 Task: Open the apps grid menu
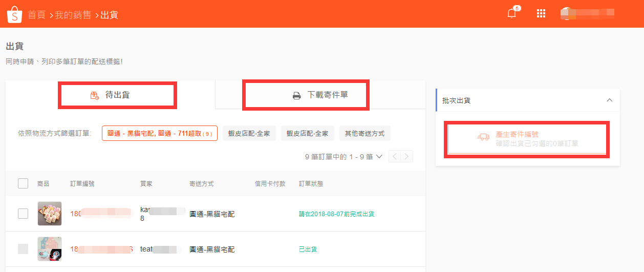(541, 14)
